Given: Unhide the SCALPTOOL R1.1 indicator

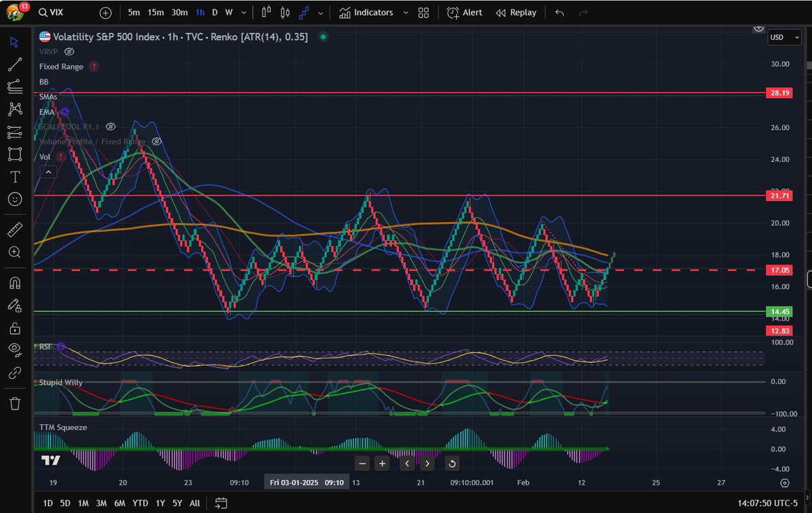Looking at the screenshot, I should pyautogui.click(x=111, y=127).
